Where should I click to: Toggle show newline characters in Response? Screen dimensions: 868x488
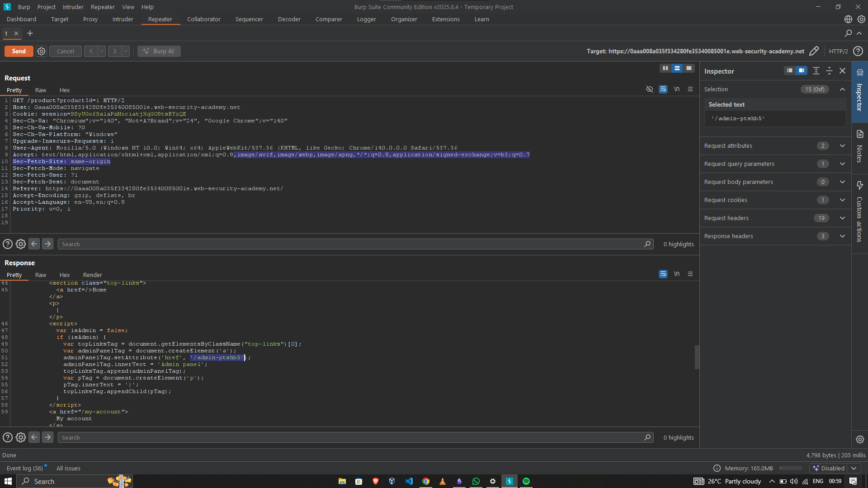pyautogui.click(x=677, y=274)
